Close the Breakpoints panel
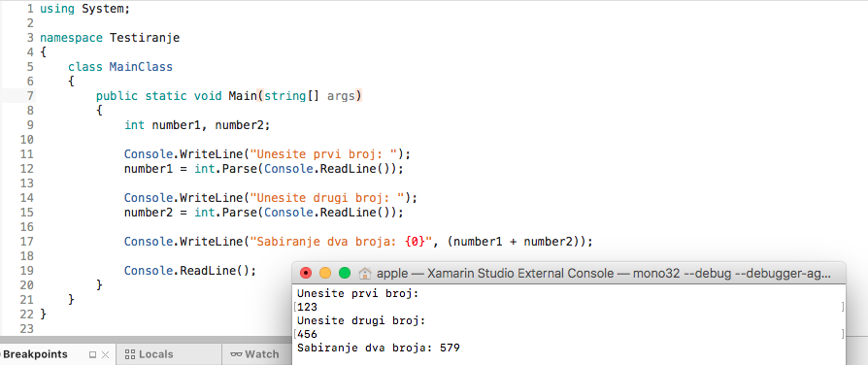This screenshot has height=365, width=868. (x=105, y=354)
